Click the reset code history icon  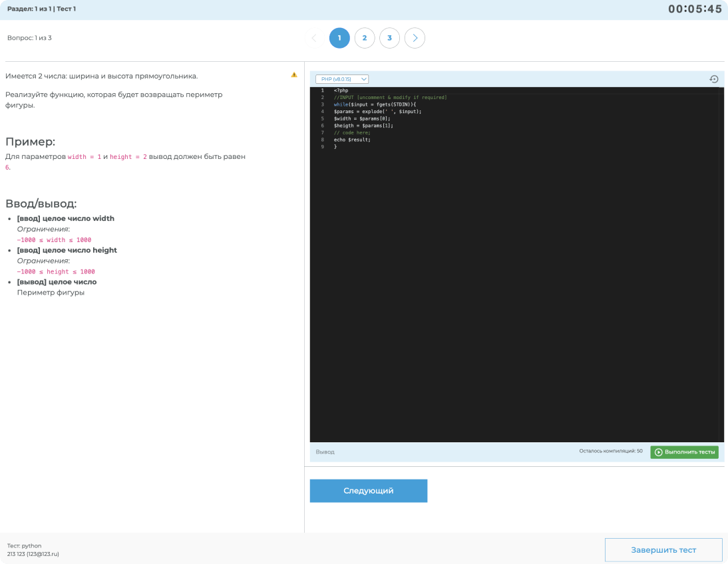point(713,79)
